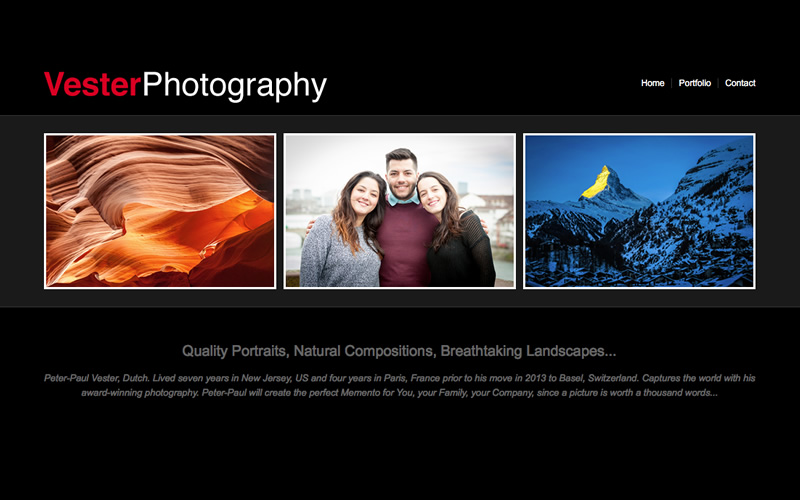Click the white "Photography" logo word
Viewport: 800px width, 500px height.
[x=234, y=86]
